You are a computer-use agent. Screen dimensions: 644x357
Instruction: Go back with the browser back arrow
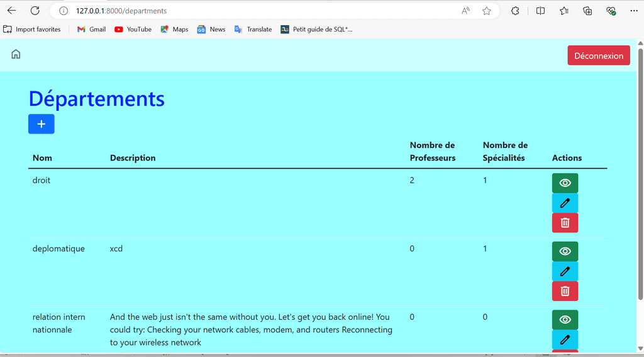point(11,11)
